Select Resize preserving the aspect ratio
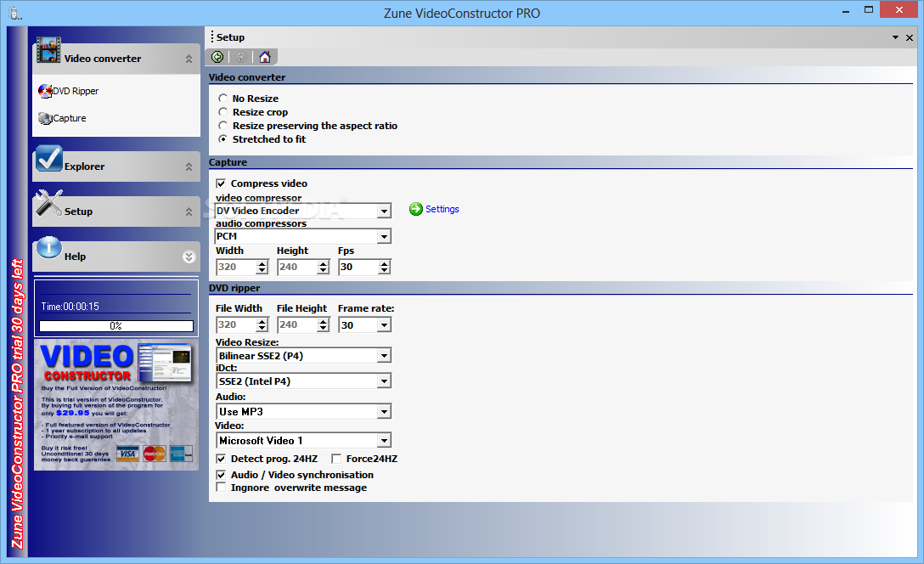924x564 pixels. [223, 125]
